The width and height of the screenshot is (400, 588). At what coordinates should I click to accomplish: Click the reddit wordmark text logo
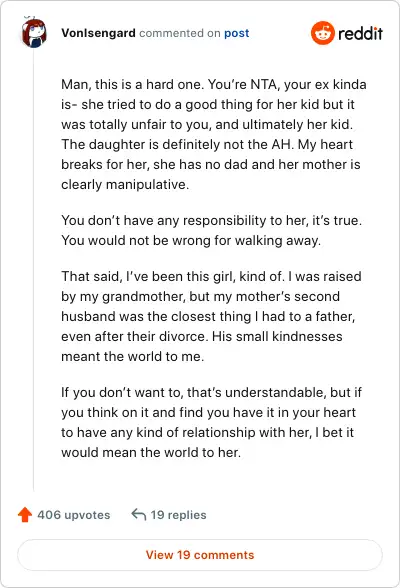coord(360,33)
